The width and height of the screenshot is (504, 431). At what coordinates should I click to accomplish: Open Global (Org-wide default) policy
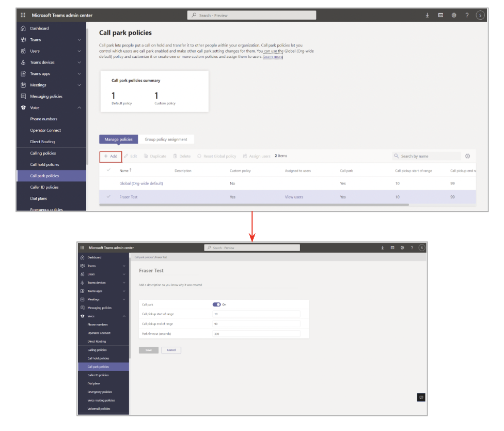coord(141,183)
